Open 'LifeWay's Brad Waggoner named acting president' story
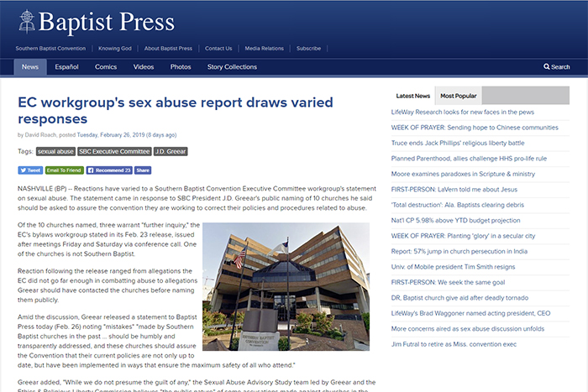The height and width of the screenshot is (392, 588). 470,313
